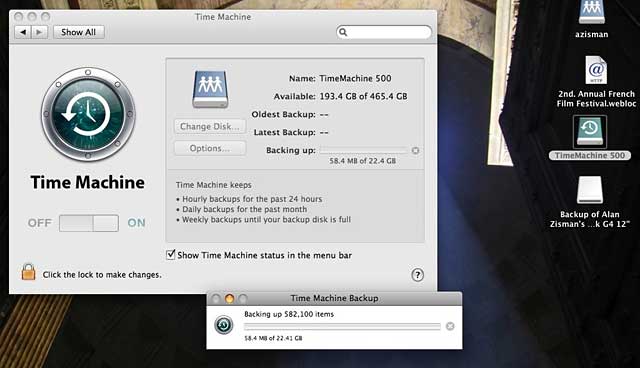Image resolution: width=640 pixels, height=368 pixels.
Task: Click the large Time Machine clock icon
Action: (x=88, y=115)
